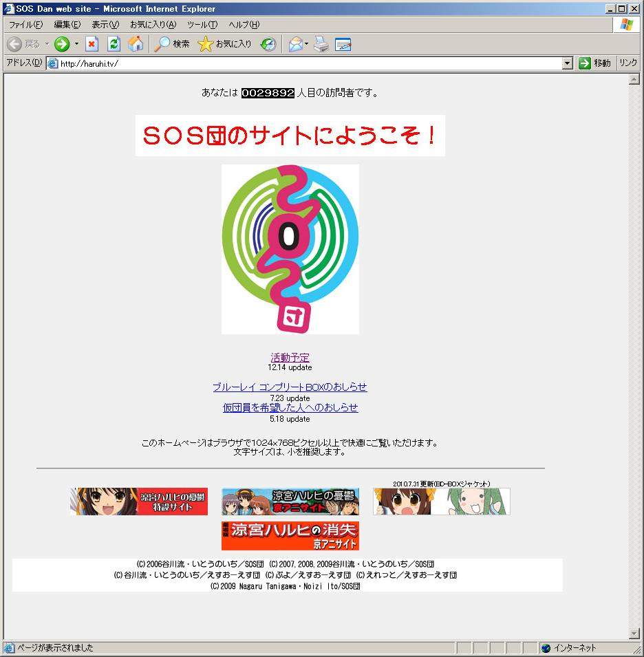Open the ツール(T) menu

click(202, 25)
